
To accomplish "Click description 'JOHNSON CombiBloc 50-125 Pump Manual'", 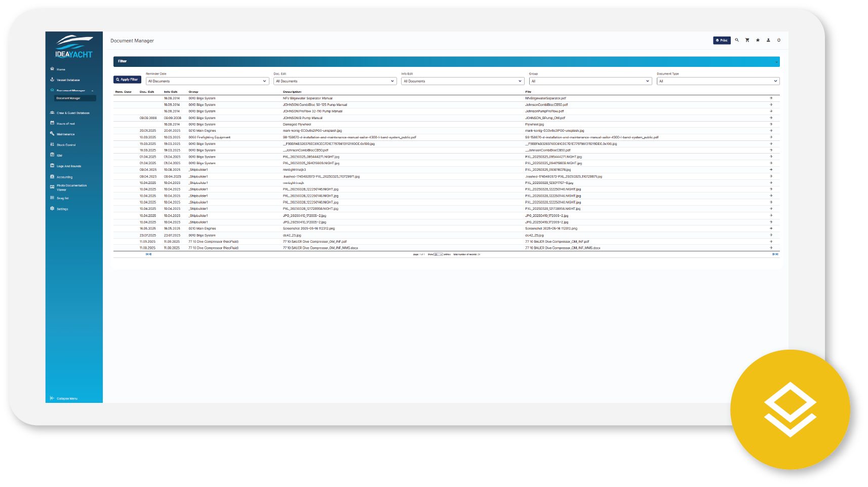I will pyautogui.click(x=315, y=105).
